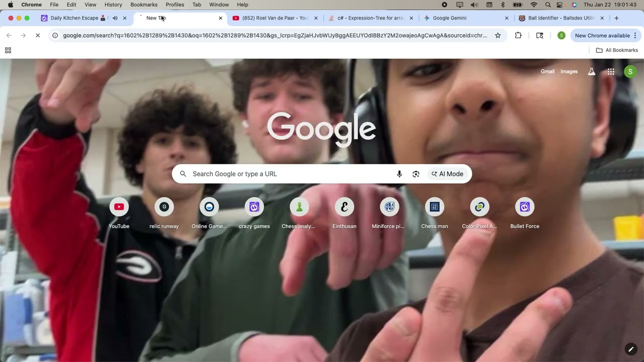The image size is (644, 362).
Task: Open the Color Pixel Art shortcut
Action: 479,207
